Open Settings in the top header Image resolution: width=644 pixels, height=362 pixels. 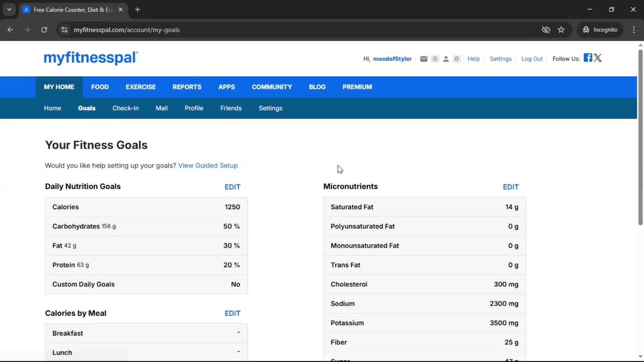(500, 59)
